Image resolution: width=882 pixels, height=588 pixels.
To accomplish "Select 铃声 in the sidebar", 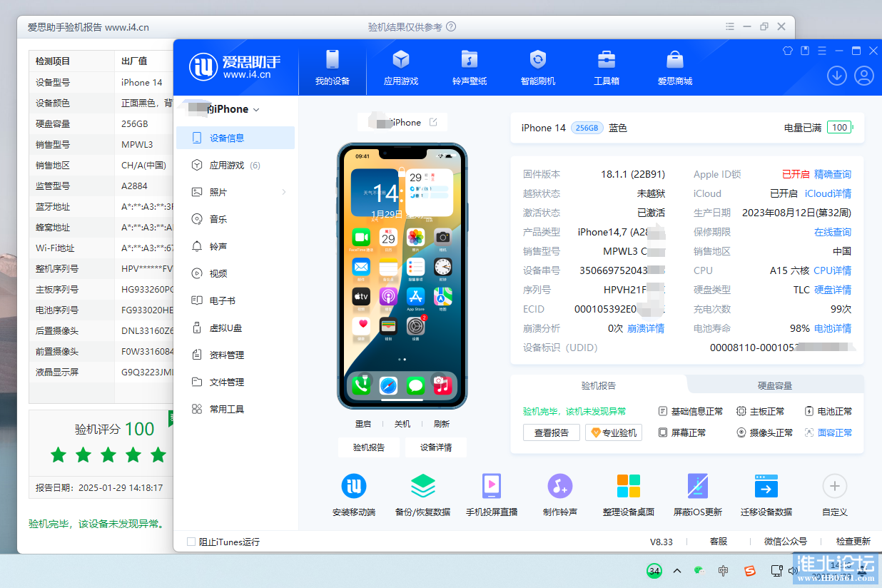I will (235, 246).
